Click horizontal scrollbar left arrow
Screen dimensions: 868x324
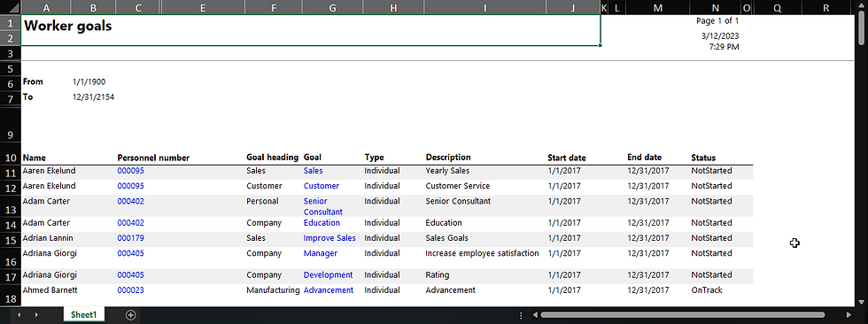(x=535, y=315)
